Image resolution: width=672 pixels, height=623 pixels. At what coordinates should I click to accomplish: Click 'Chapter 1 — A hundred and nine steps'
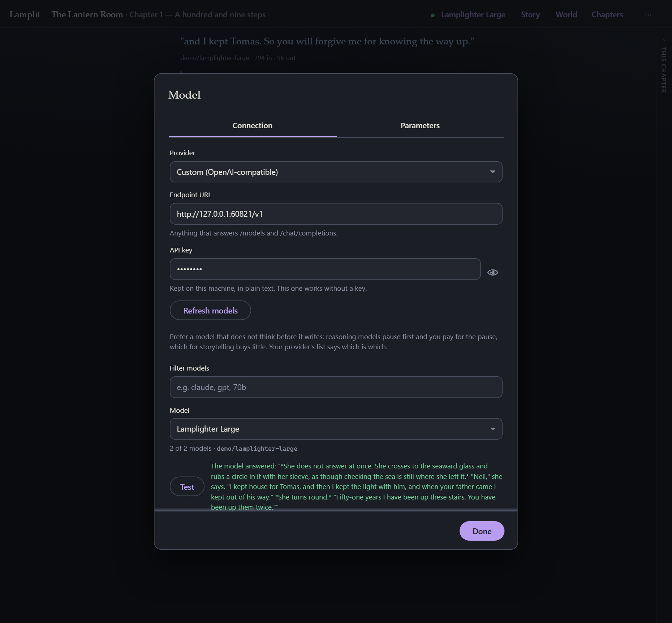tap(197, 15)
